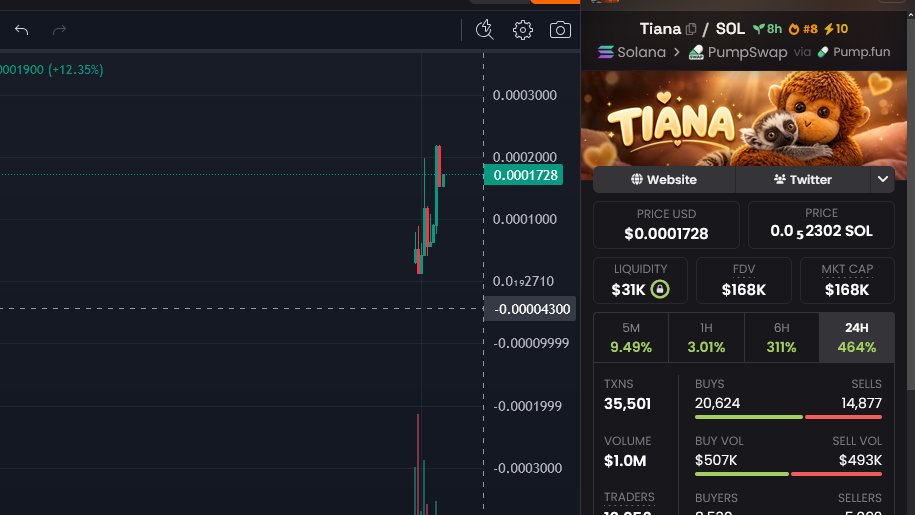Click the #8 trending flame badge

tap(804, 29)
